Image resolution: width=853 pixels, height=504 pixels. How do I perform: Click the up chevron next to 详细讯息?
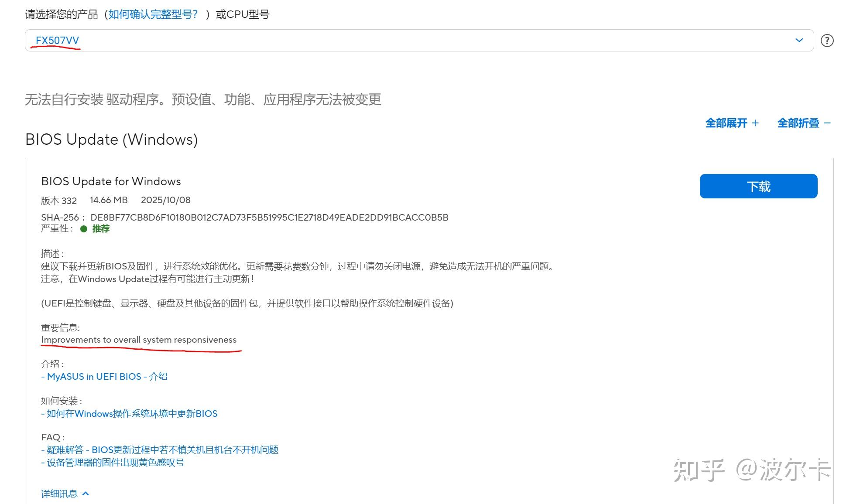tap(86, 494)
